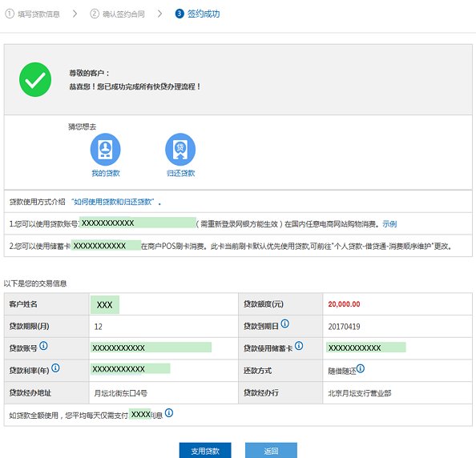Click info icon next to 贷款账号

pos(43,346)
